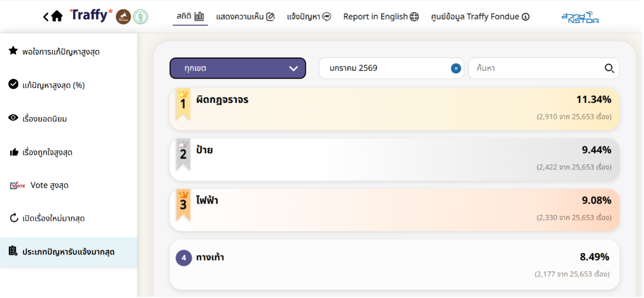The image size is (644, 298).
Task: Select the thumbs-up icon for เรื่องถูกใจสูงสุด
Action: tap(14, 152)
